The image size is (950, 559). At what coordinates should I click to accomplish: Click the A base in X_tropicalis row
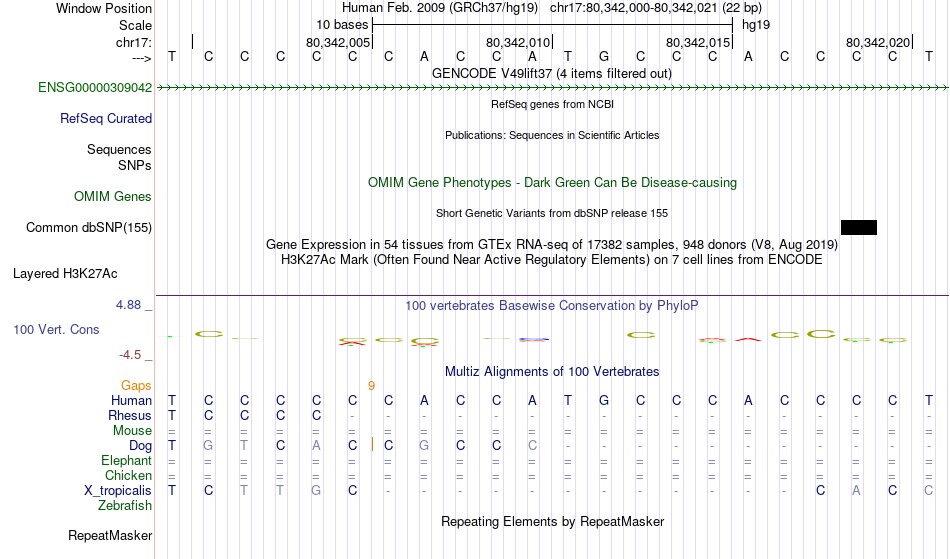click(x=856, y=491)
